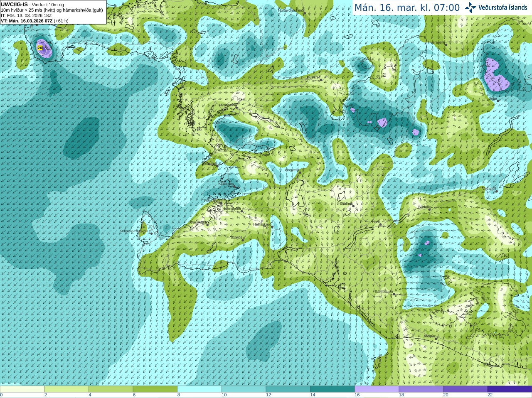This screenshot has width=532, height=398.
Task: Click the Keflavíkurflugvöllur station label
Action: point(135,231)
